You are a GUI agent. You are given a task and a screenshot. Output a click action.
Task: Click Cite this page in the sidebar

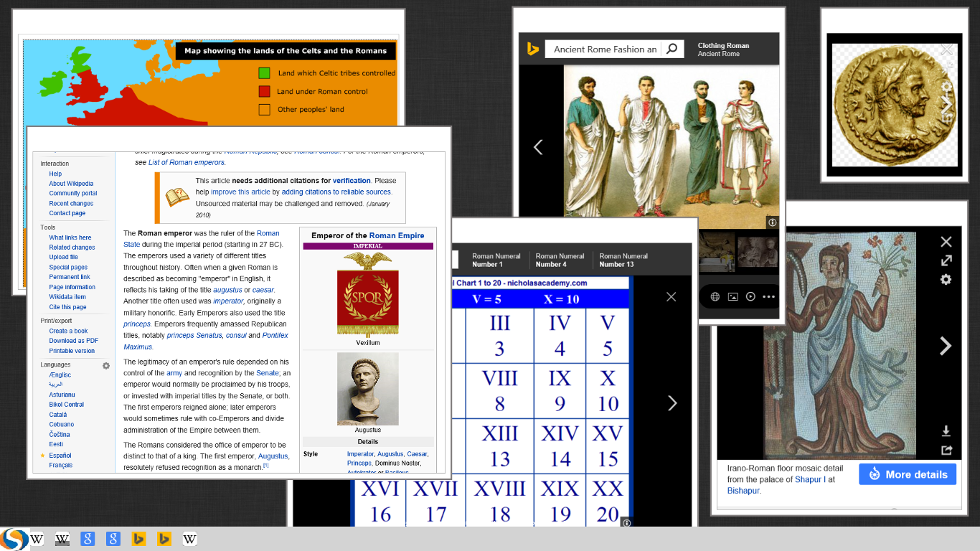(x=67, y=307)
